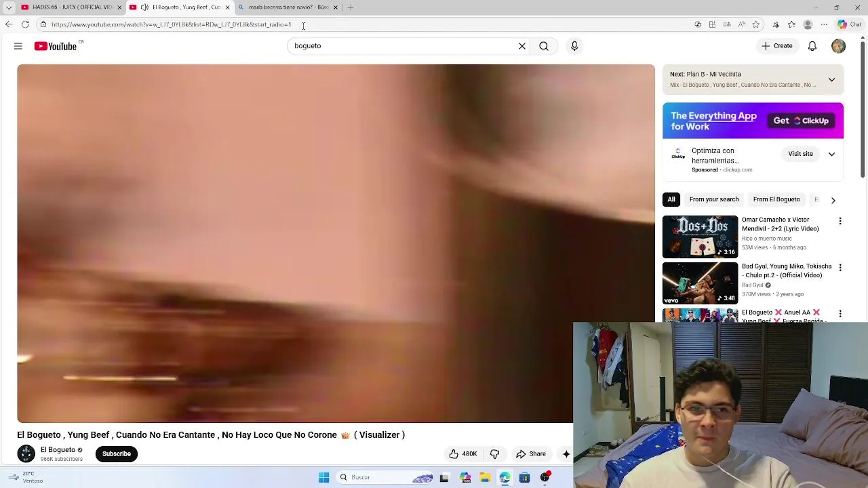Add this page to favorites star
The width and height of the screenshot is (868, 488).
(x=757, y=24)
